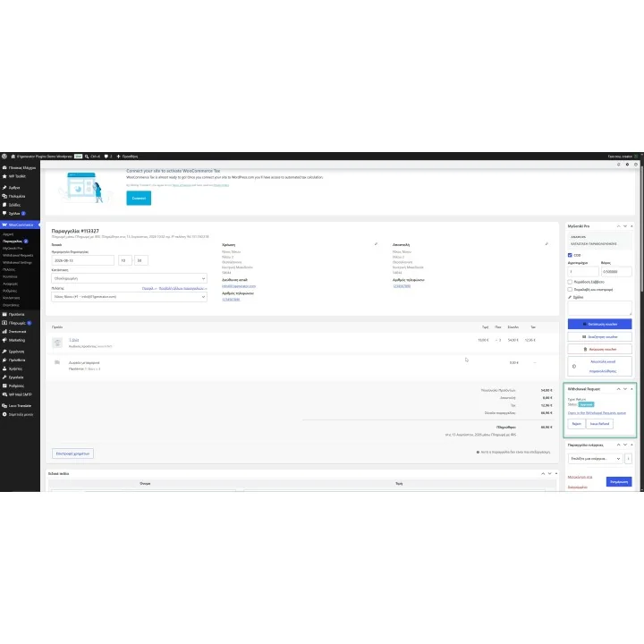Toggle the COD checkbox in MyGeniki Pro
Image resolution: width=644 pixels, height=644 pixels.
pyautogui.click(x=570, y=255)
